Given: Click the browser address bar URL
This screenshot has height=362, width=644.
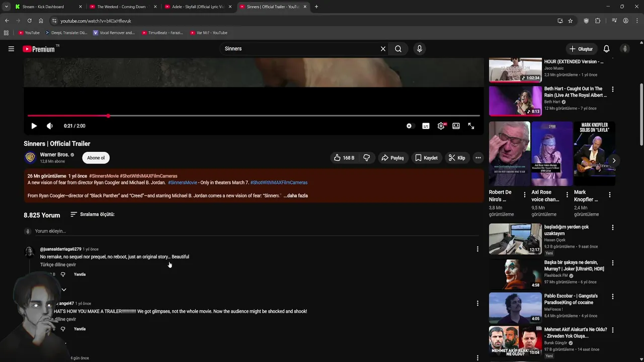Looking at the screenshot, I should pos(96,21).
